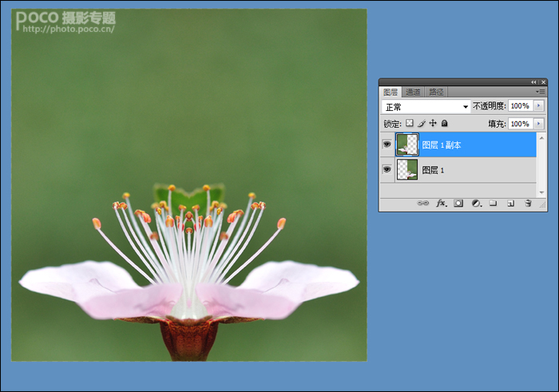Open the layer style fx menu
The width and height of the screenshot is (559, 392).
442,203
